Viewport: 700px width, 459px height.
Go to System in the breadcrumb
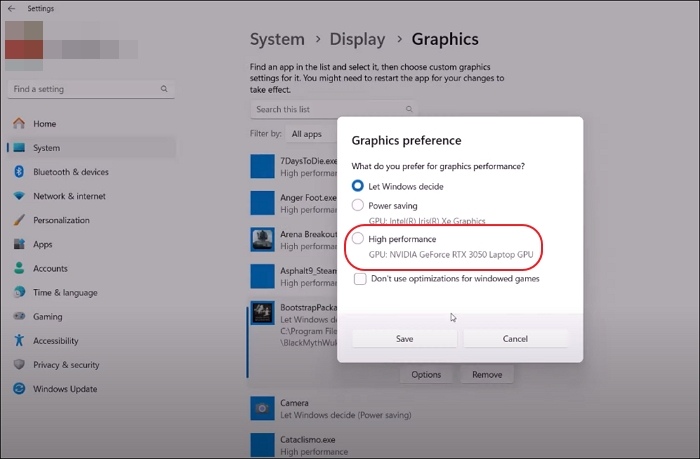[277, 39]
